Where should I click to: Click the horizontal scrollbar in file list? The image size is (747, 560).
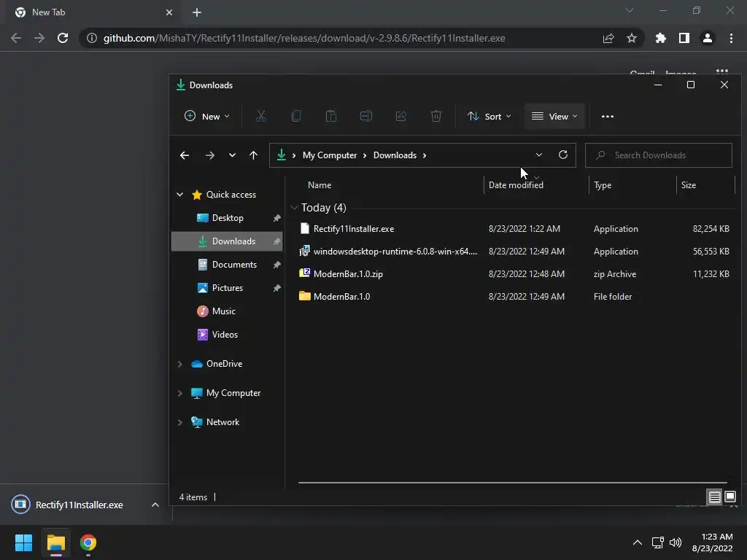[513, 483]
